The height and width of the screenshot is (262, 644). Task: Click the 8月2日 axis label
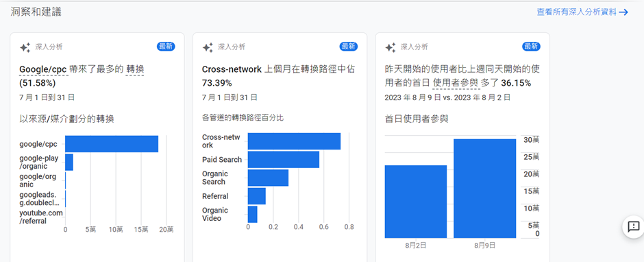pos(416,246)
